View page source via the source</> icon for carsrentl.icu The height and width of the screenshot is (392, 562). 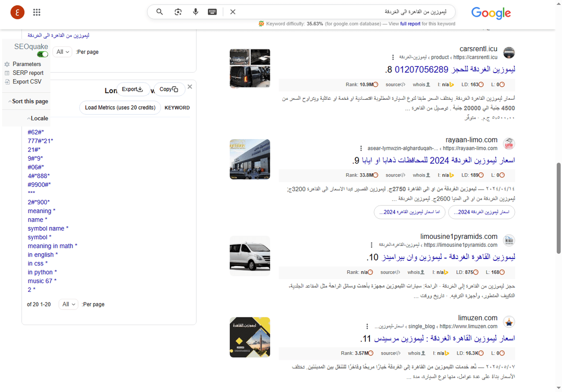click(395, 84)
